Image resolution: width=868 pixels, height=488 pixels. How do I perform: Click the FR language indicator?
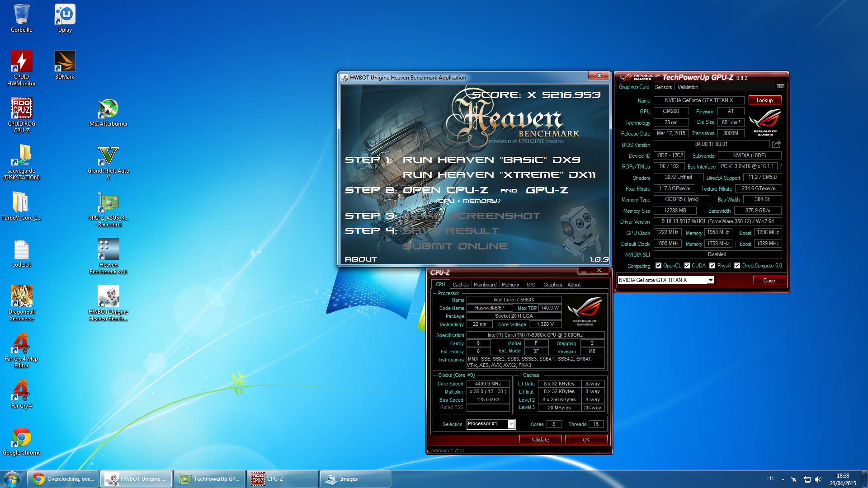click(770, 478)
